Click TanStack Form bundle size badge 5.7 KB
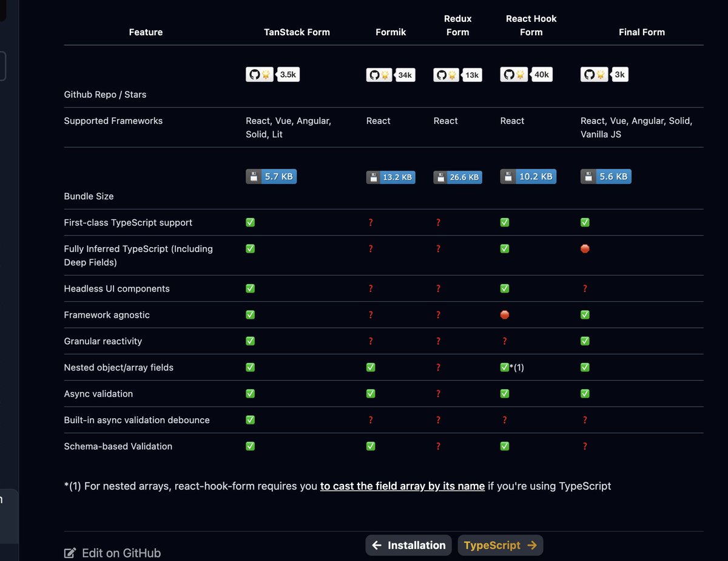The image size is (728, 561). click(x=271, y=177)
